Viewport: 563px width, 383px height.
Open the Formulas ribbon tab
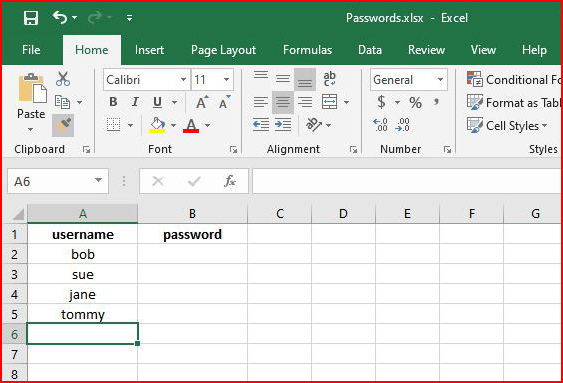pyautogui.click(x=307, y=50)
